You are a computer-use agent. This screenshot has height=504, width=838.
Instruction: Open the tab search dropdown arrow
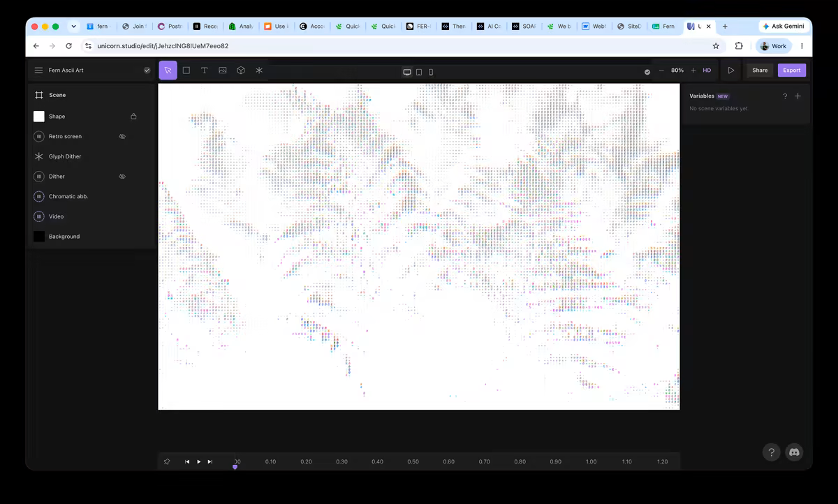point(73,27)
